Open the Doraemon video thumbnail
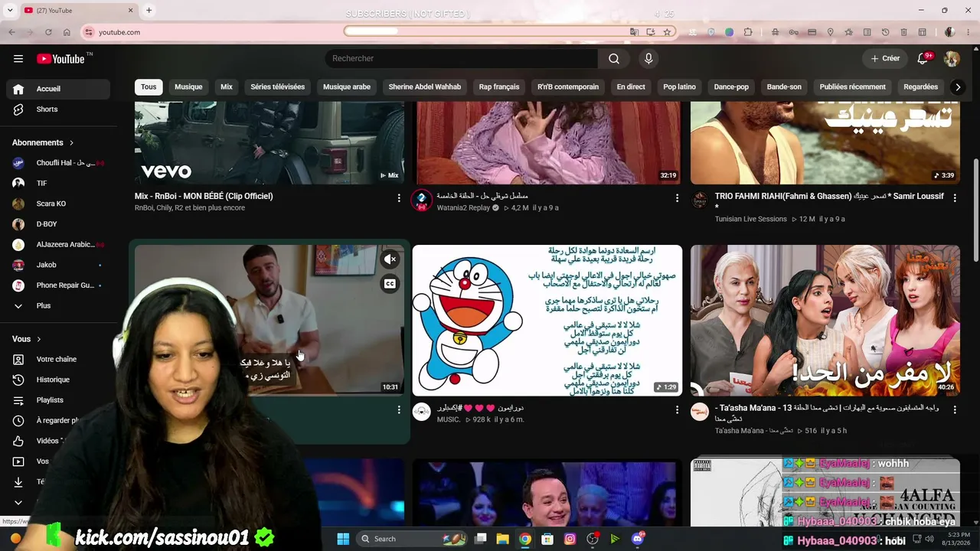Screen dimensions: 980x551 point(547,321)
